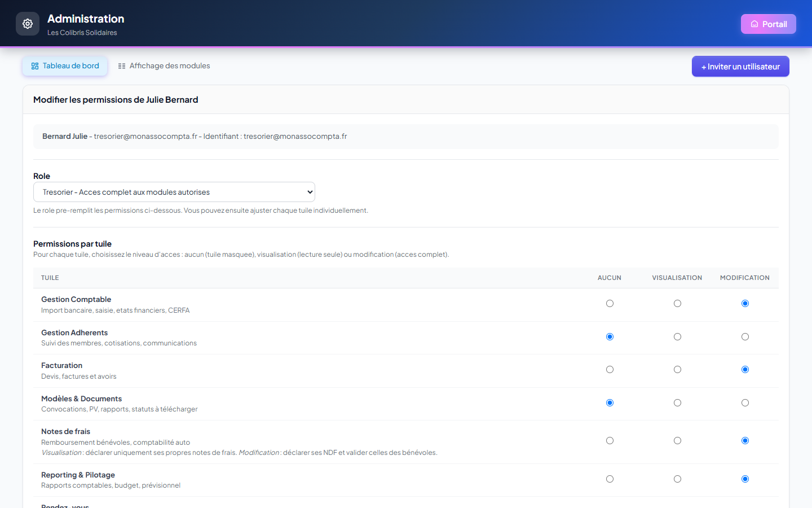Viewport: 812px width, 508px height.
Task: Set Gestion Comptable to Visualisation
Action: (677, 304)
